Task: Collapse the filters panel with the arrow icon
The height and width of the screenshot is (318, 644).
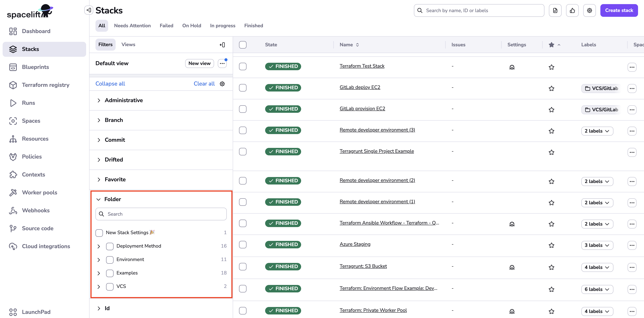Action: (222, 45)
